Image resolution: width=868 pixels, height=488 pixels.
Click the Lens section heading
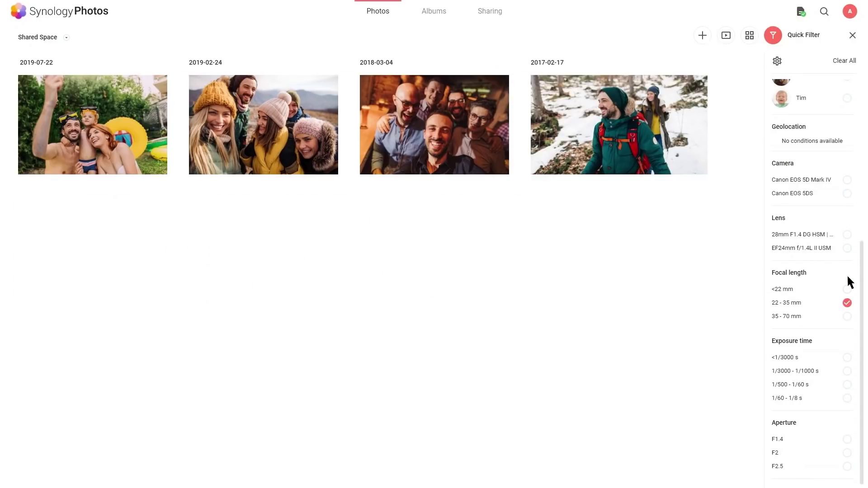tap(778, 218)
